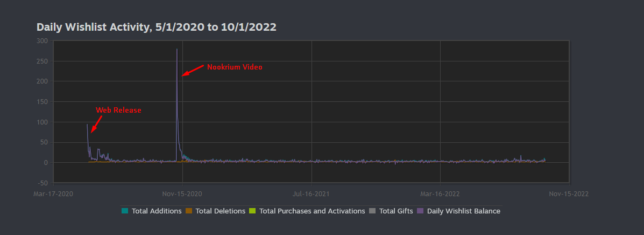
Task: Click the small wishlist bump in mid-2022
Action: pyautogui.click(x=521, y=156)
